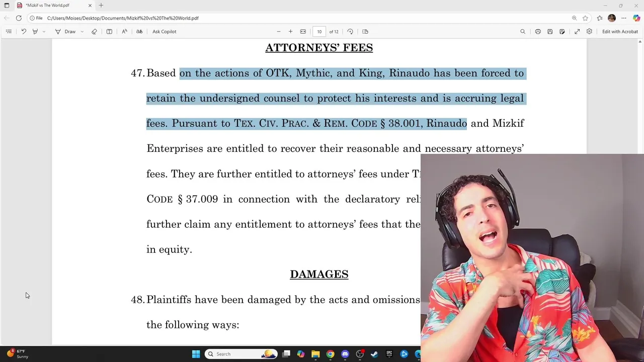Add this page to favorites with star icon
The width and height of the screenshot is (644, 362).
point(585,18)
